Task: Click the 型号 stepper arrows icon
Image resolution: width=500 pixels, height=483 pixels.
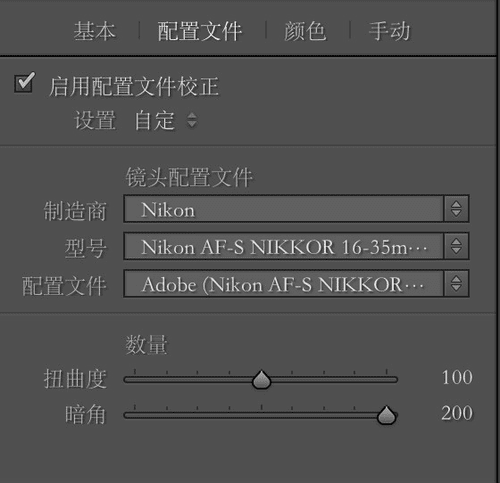Action: (x=456, y=247)
